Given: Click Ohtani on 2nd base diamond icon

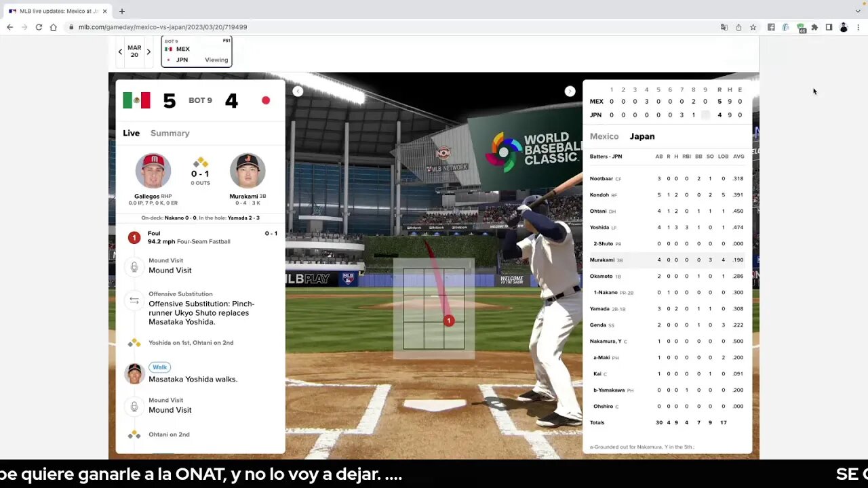Looking at the screenshot, I should [134, 434].
